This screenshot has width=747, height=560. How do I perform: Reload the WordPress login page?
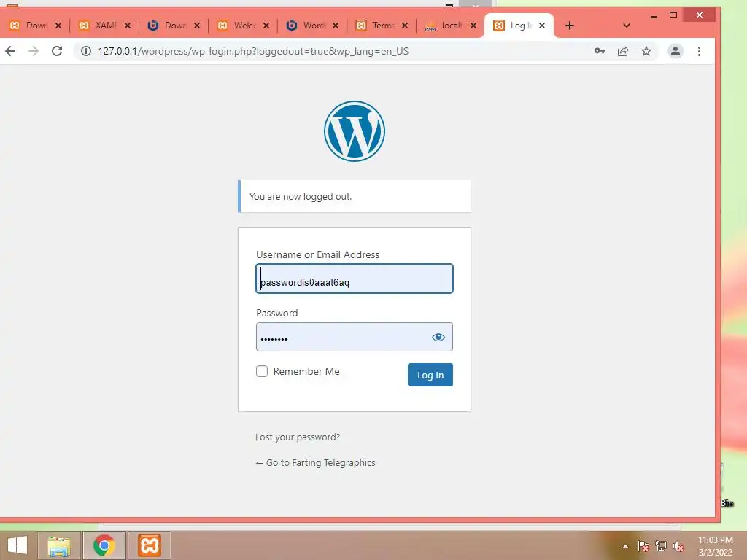coord(57,51)
